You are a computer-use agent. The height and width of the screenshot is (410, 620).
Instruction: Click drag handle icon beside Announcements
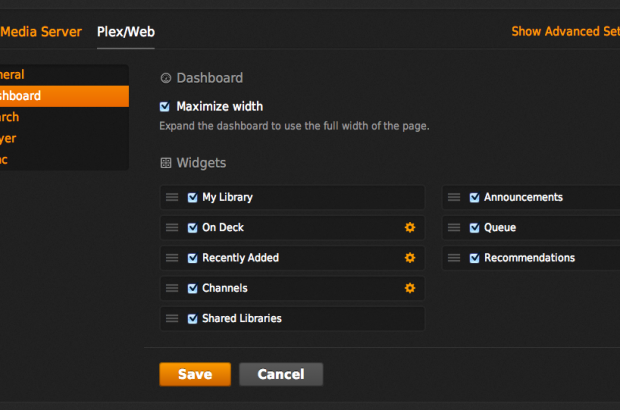tap(454, 198)
